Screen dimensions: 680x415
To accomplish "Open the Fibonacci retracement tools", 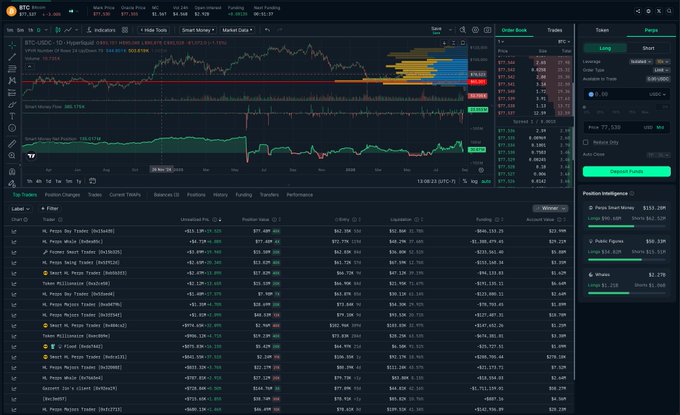I will [12, 69].
